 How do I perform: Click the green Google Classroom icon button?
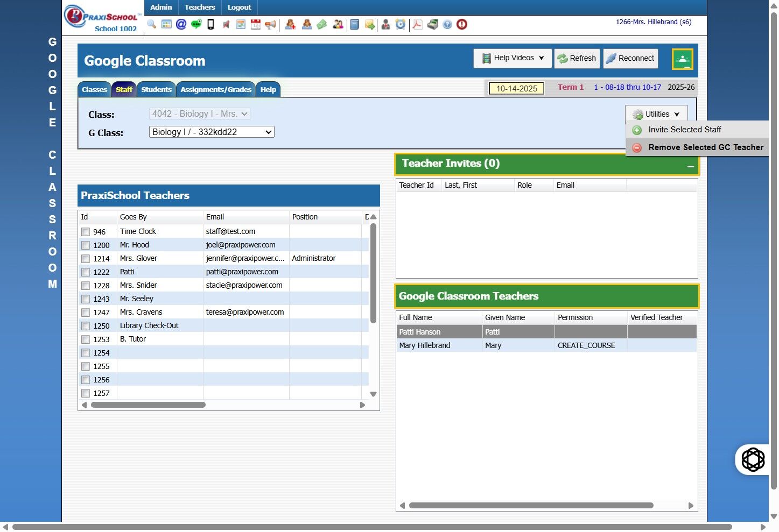tap(683, 59)
